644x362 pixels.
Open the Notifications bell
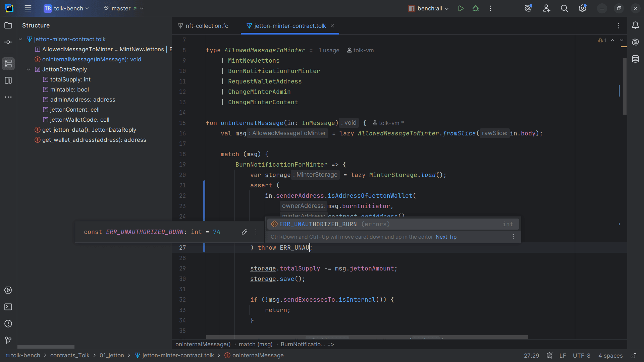coord(636,25)
